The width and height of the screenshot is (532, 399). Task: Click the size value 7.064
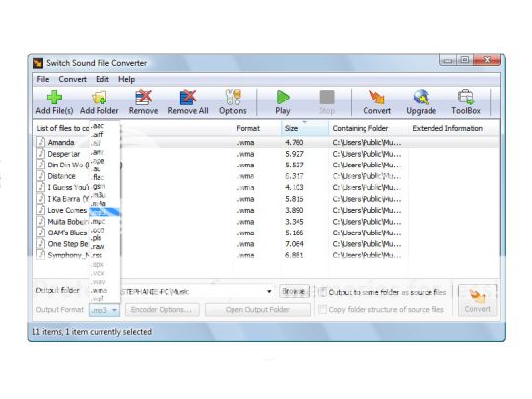(295, 244)
